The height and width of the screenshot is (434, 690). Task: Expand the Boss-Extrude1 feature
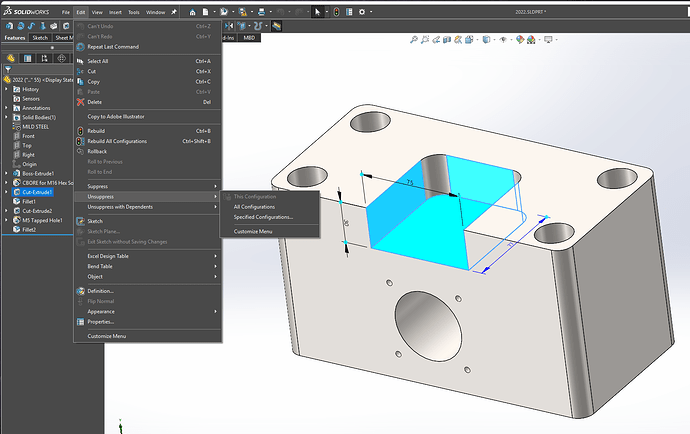coord(5,173)
